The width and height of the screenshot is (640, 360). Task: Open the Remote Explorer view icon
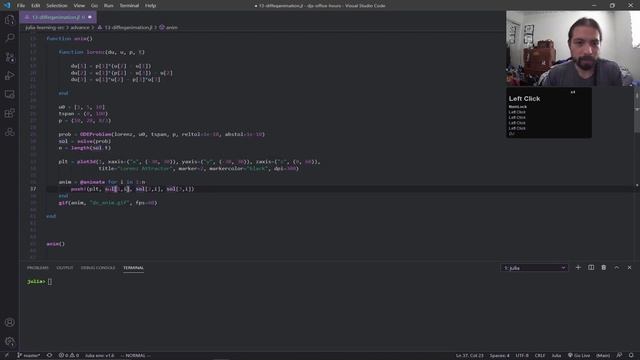click(x=9, y=94)
